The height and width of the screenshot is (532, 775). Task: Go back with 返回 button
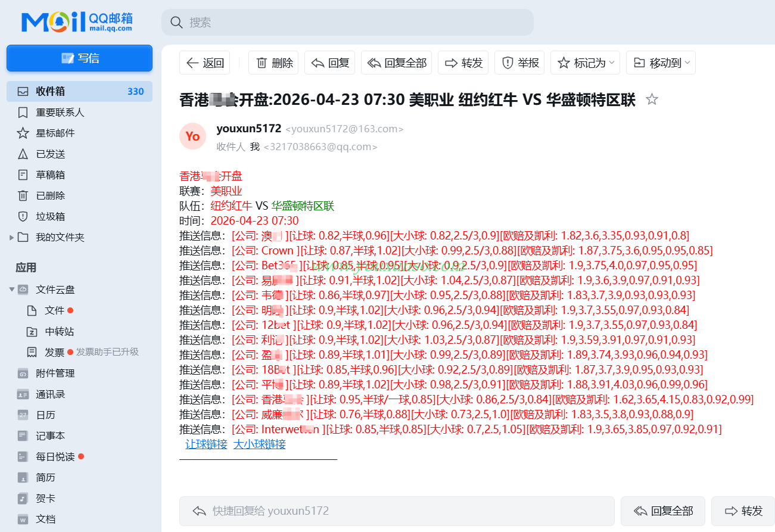205,63
